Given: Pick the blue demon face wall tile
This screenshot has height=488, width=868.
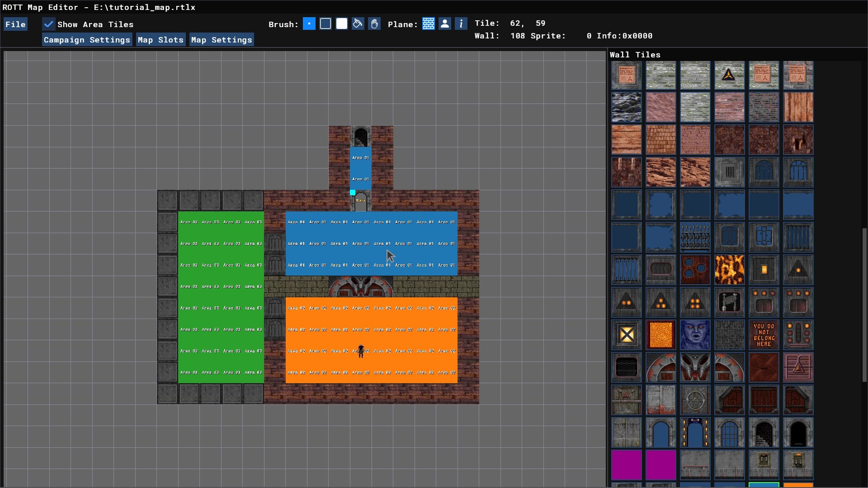Looking at the screenshot, I should [x=695, y=335].
